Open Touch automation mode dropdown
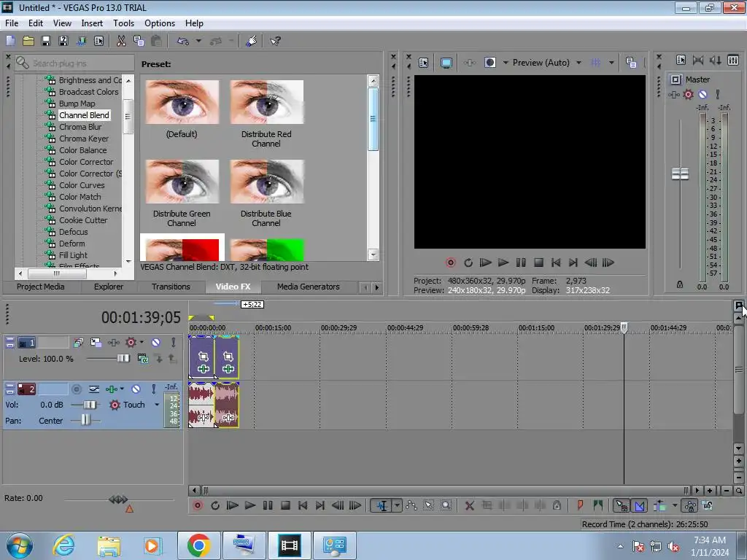The width and height of the screenshot is (747, 560). coord(157,405)
